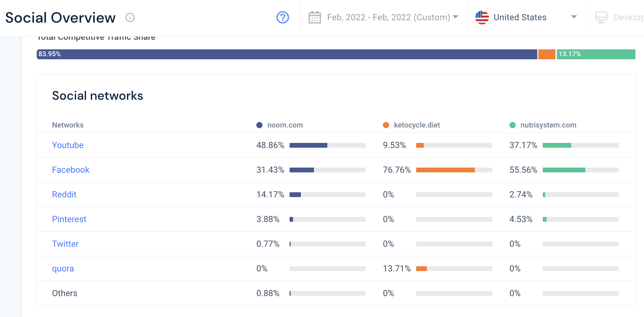Click the 4.53% Pinterest value
Screen dimensions: 644x317
521,219
